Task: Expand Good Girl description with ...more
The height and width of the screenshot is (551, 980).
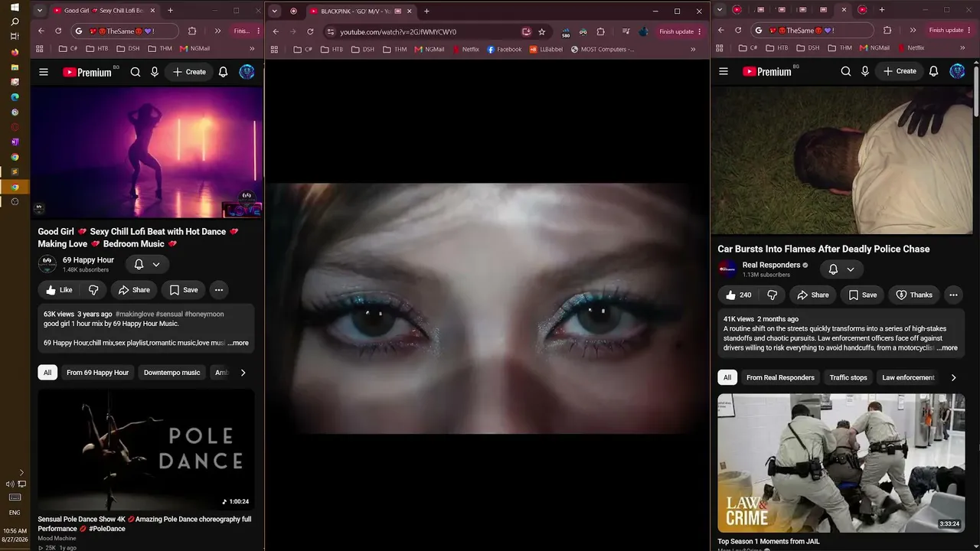Action: click(x=238, y=343)
